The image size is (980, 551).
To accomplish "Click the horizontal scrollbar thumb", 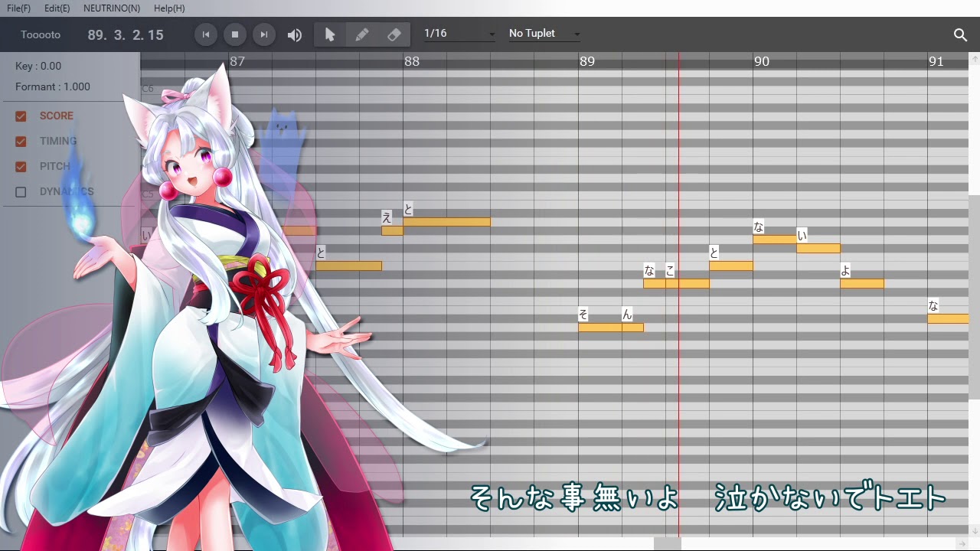I will (668, 543).
